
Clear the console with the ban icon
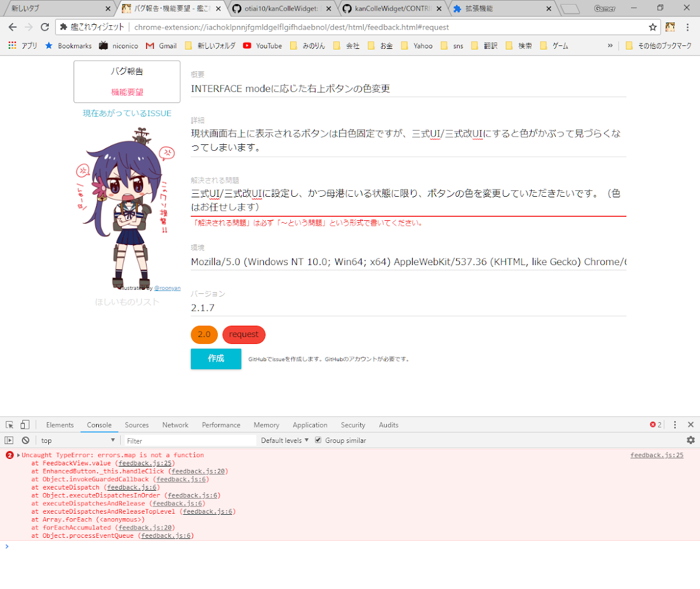point(25,441)
